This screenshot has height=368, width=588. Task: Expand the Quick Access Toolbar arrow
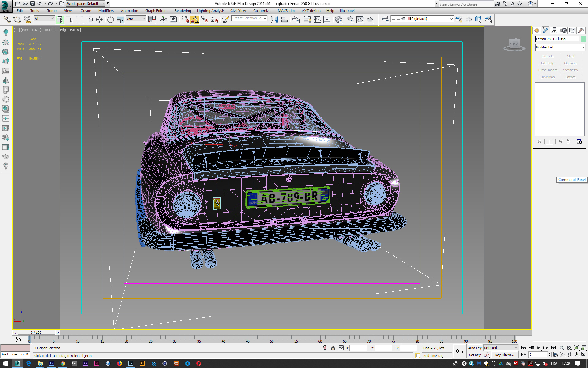pos(108,4)
